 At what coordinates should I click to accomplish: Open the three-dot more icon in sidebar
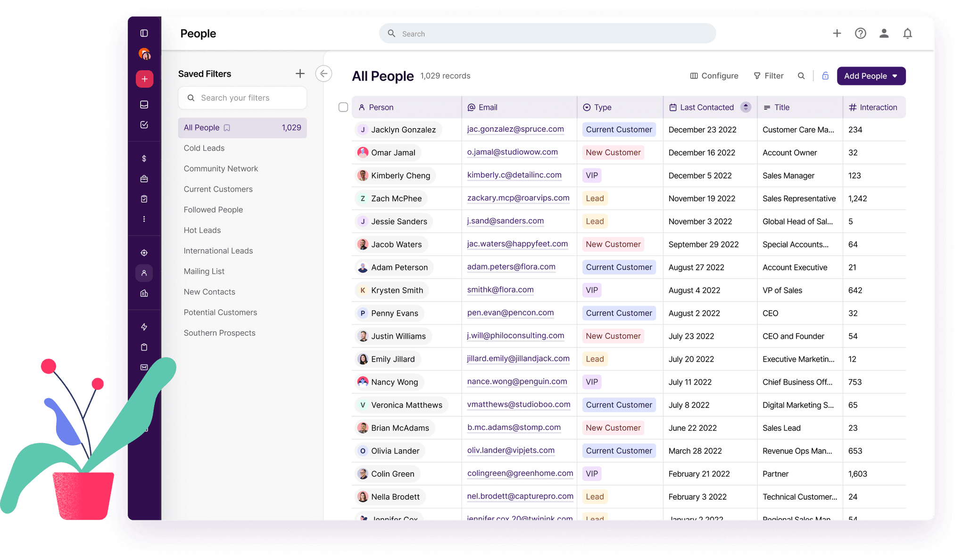click(144, 219)
